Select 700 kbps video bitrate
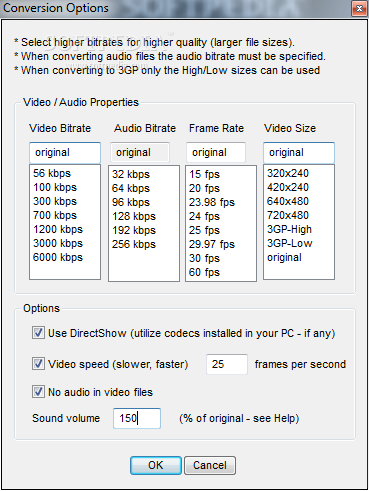Screen dimensions: 369x491 pos(55,215)
